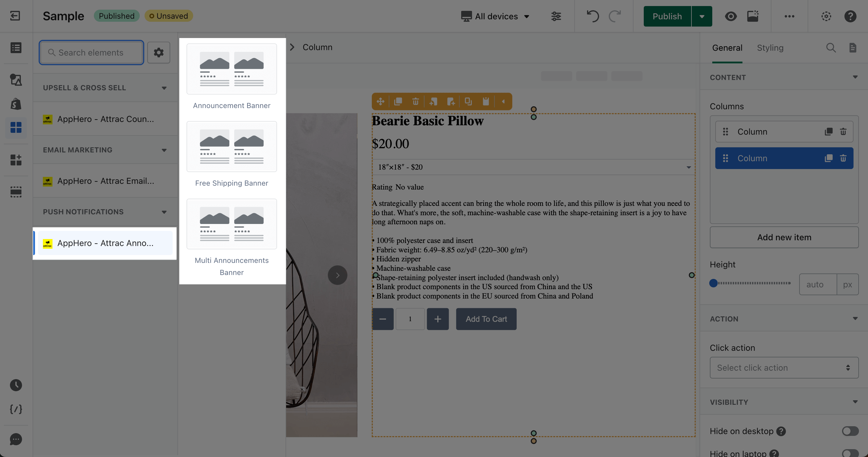Open the live chat bubble icon

click(x=16, y=439)
